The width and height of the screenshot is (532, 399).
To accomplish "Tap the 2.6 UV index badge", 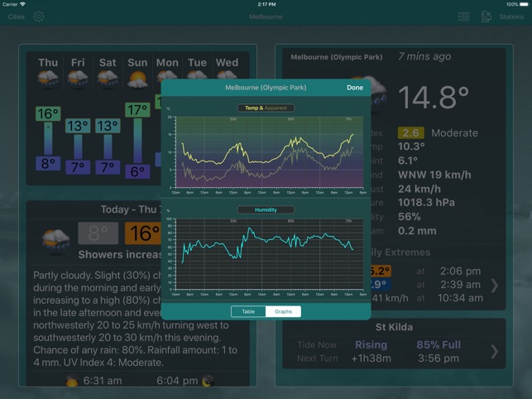I will point(411,132).
